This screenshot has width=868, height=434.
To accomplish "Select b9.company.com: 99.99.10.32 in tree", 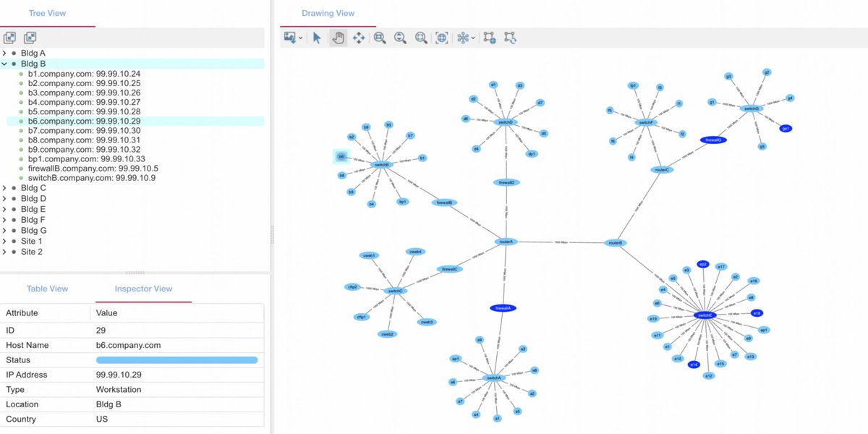I will click(x=84, y=149).
